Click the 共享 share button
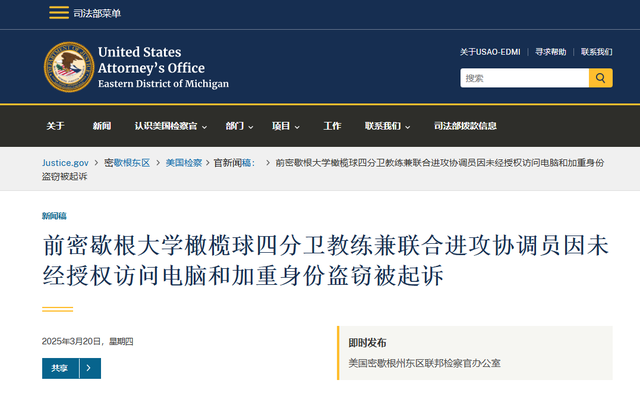The width and height of the screenshot is (640, 405). click(60, 368)
